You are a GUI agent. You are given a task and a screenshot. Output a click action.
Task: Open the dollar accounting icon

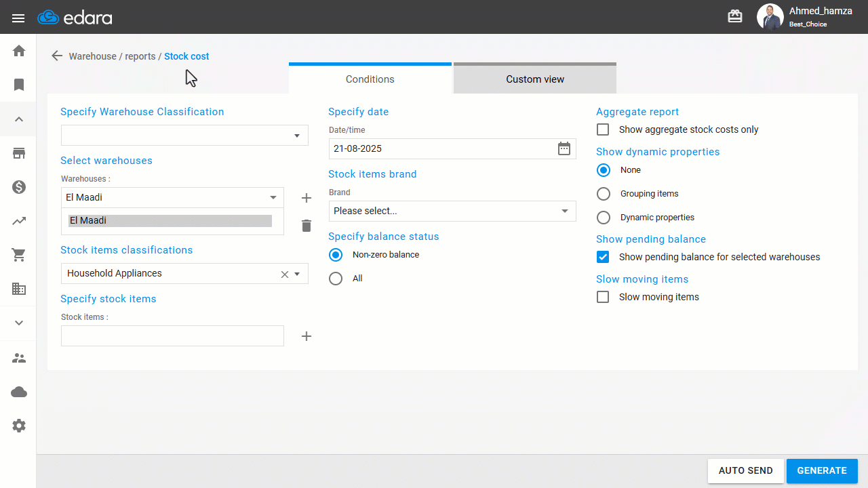[19, 187]
